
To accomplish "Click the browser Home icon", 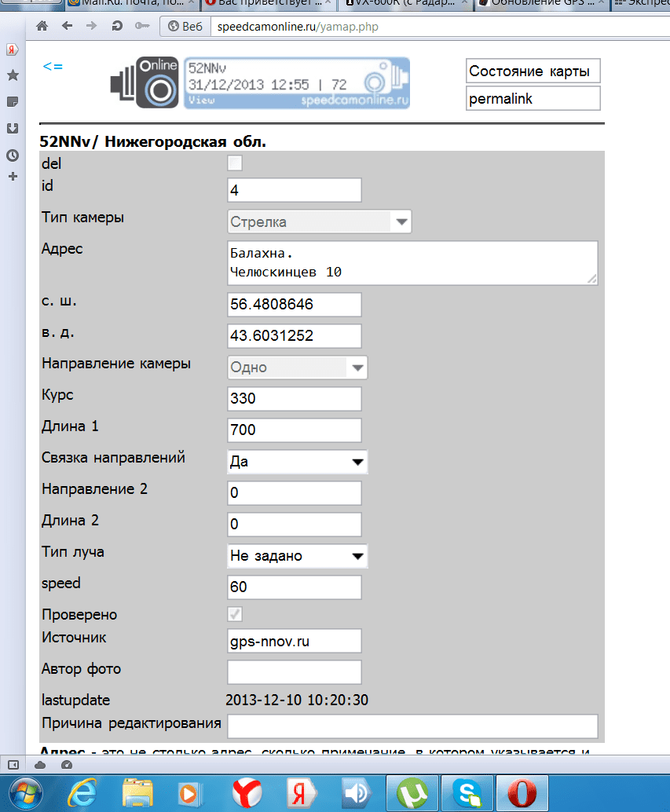I will (x=42, y=26).
